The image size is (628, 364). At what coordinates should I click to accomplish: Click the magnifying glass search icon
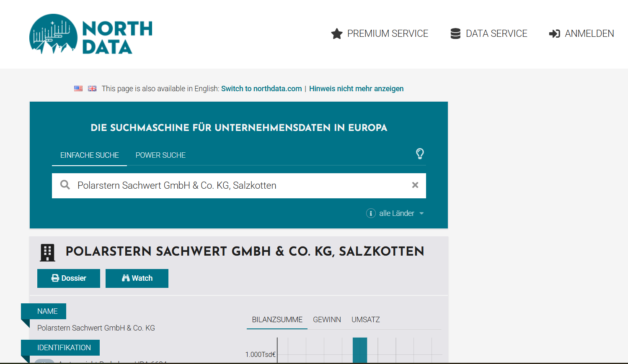point(65,185)
